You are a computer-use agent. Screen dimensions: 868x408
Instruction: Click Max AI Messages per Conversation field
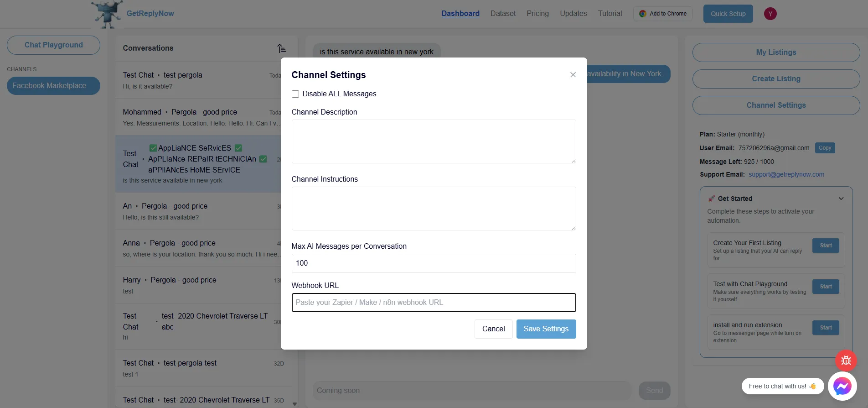(434, 263)
